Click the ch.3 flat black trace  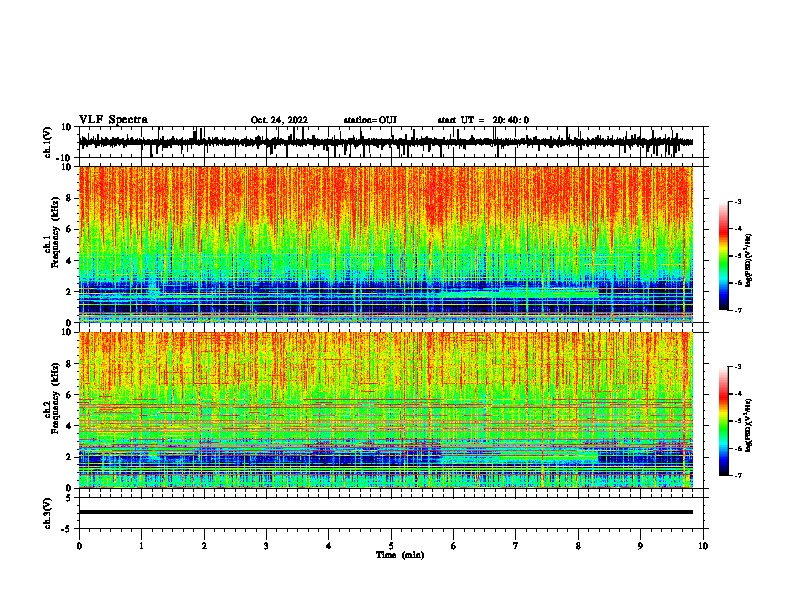tap(386, 512)
